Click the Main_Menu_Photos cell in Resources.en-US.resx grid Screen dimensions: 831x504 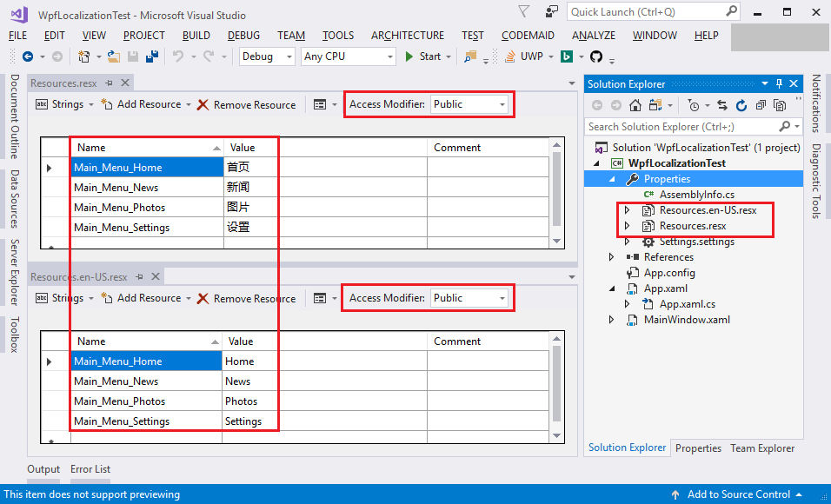[x=146, y=401]
